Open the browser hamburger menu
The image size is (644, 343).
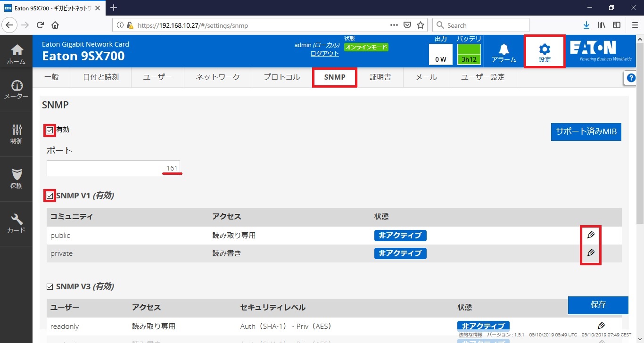pos(635,25)
